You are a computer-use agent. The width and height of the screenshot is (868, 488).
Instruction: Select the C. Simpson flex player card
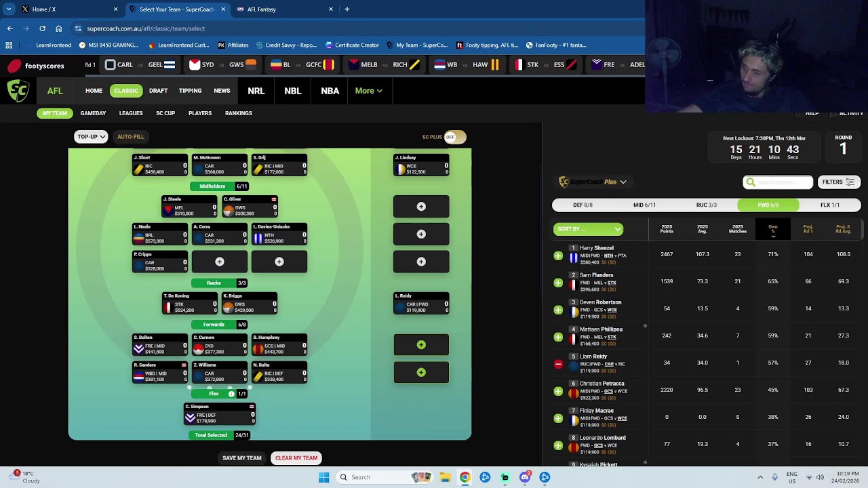(220, 414)
